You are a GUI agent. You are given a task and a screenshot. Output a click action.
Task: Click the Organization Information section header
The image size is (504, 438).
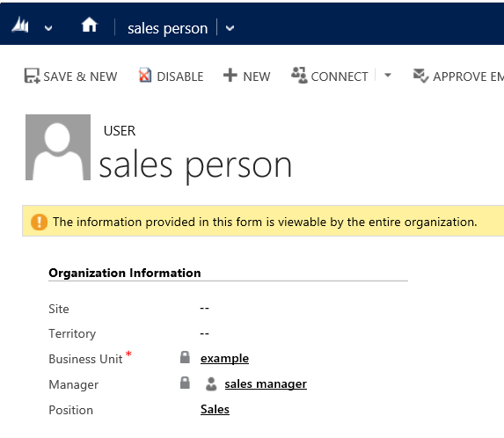pos(125,274)
